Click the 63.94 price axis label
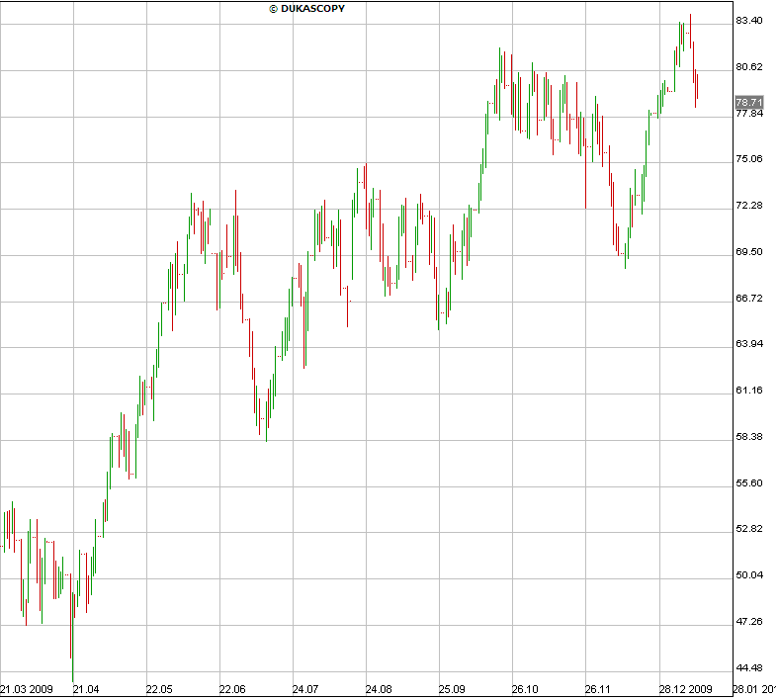This screenshot has height=700, width=778. tap(749, 344)
